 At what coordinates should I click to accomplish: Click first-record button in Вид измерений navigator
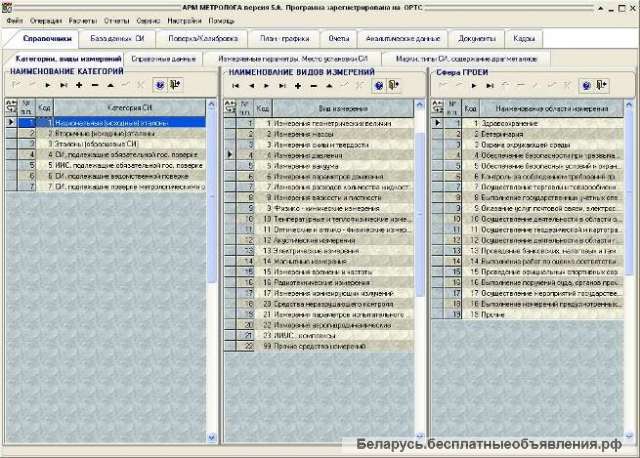(236, 87)
